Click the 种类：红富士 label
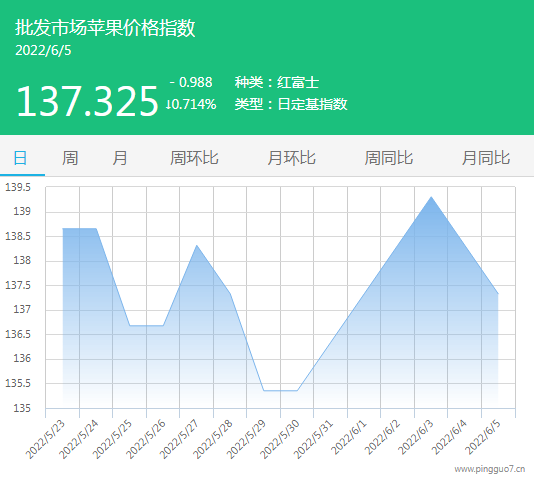The image size is (534, 479). pos(277,82)
